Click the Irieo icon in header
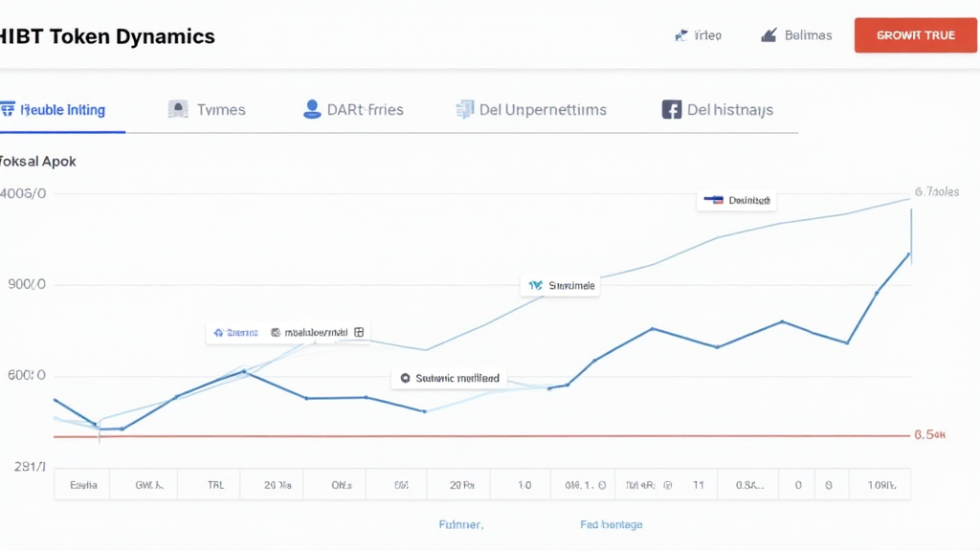Image resolution: width=980 pixels, height=551 pixels. (681, 35)
